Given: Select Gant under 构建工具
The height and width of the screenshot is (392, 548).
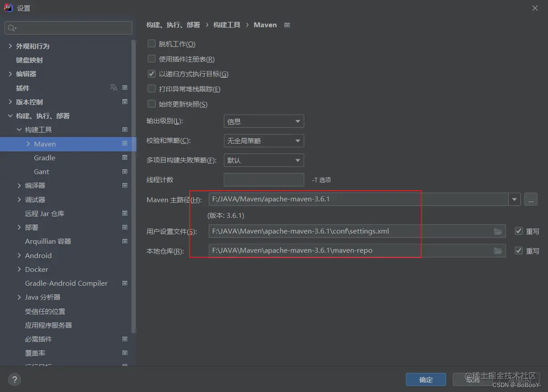Looking at the screenshot, I should point(42,171).
